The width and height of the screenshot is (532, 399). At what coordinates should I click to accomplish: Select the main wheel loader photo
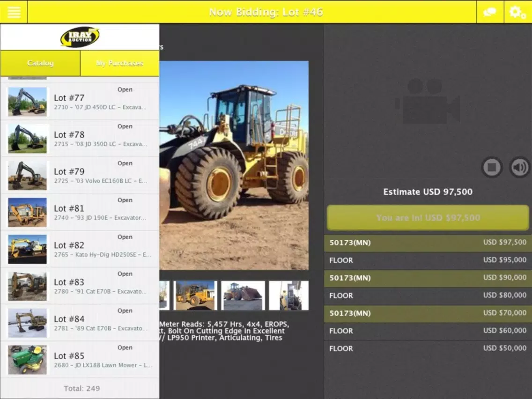click(x=234, y=165)
